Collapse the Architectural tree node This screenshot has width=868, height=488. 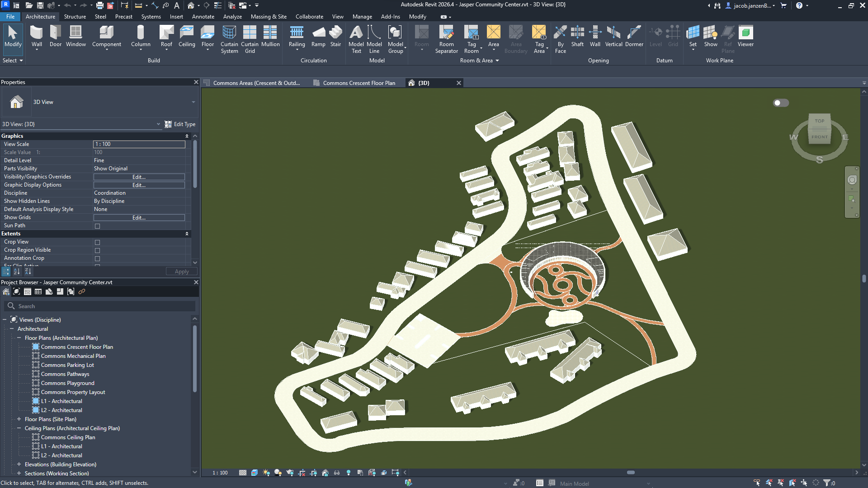coord(12,329)
